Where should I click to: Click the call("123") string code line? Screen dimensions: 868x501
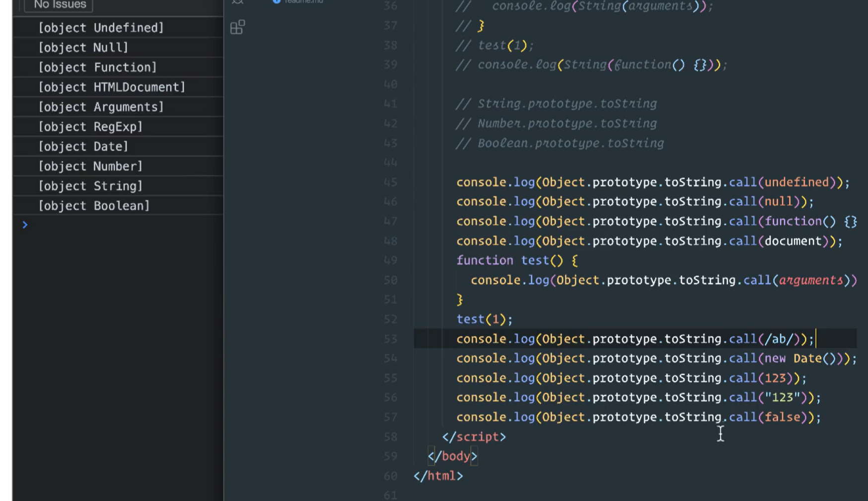point(639,398)
